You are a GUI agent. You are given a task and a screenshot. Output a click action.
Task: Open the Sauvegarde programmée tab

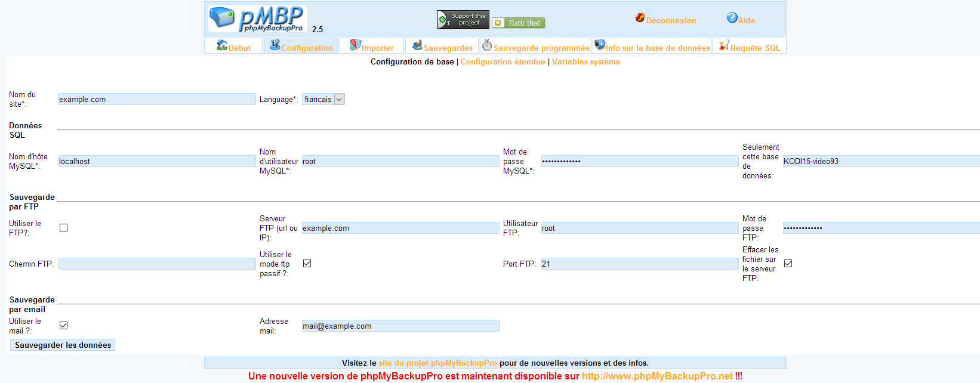(536, 46)
